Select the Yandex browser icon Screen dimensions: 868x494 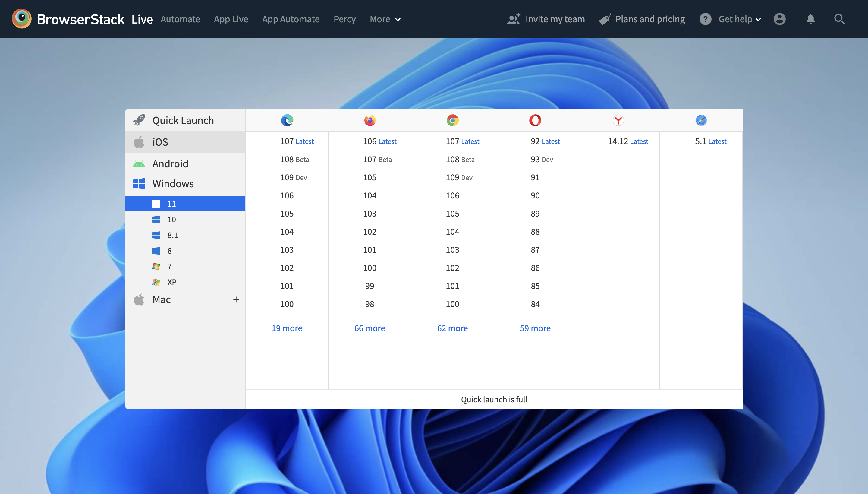click(x=618, y=120)
